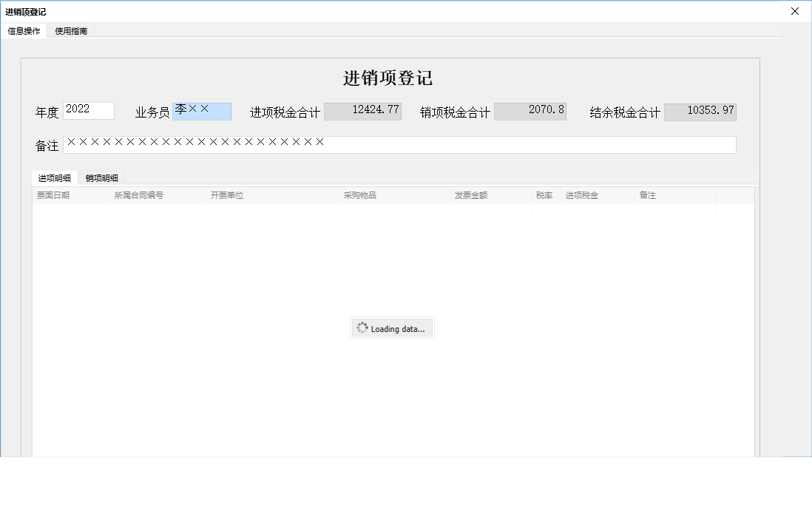Image resolution: width=812 pixels, height=508 pixels.
Task: Click the 发票金额 column header
Action: pyautogui.click(x=470, y=194)
